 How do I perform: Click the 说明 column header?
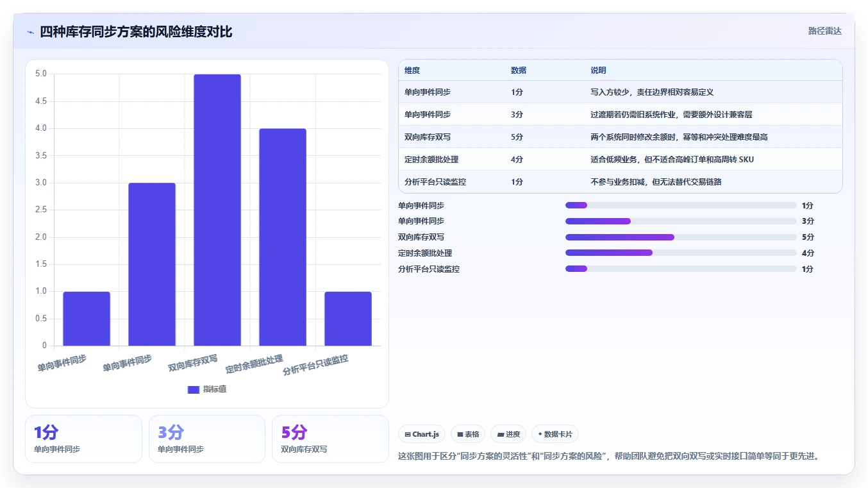point(598,71)
